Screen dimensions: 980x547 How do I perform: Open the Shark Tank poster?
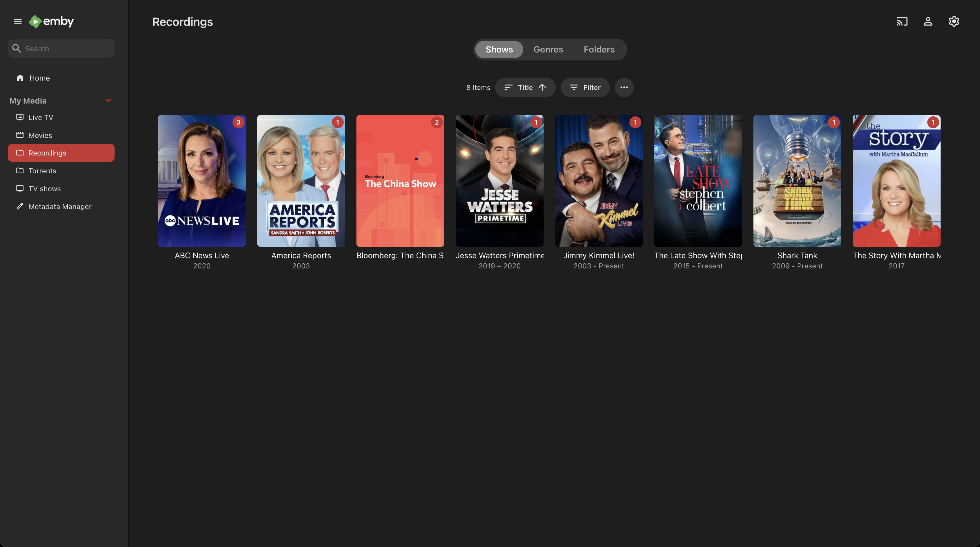coord(797,181)
